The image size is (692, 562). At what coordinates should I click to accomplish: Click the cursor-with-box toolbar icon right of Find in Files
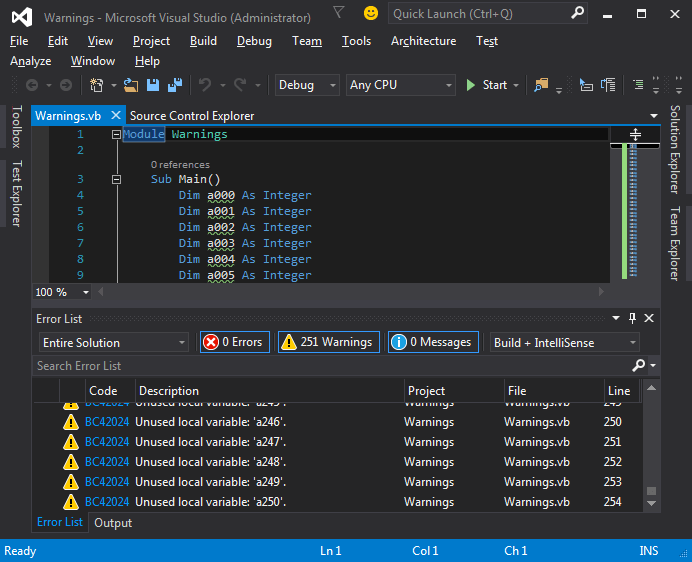pos(586,85)
